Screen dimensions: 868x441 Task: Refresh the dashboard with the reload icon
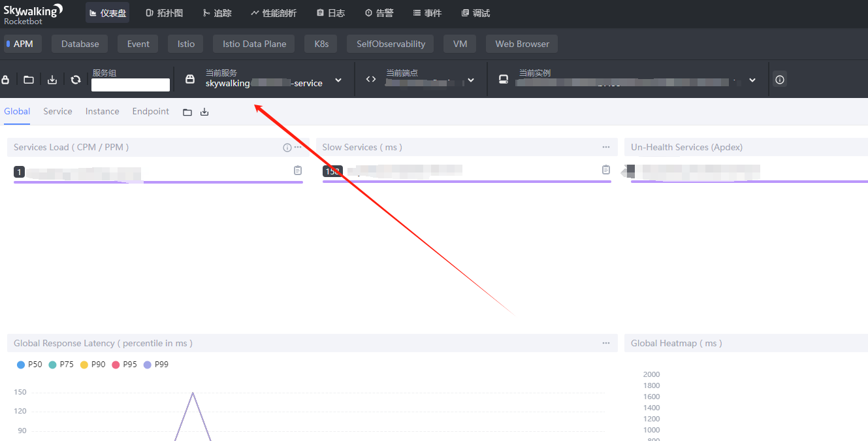click(x=75, y=79)
